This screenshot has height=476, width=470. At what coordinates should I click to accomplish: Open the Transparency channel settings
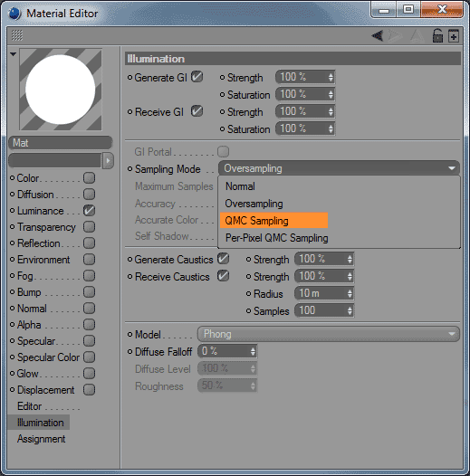pos(46,227)
